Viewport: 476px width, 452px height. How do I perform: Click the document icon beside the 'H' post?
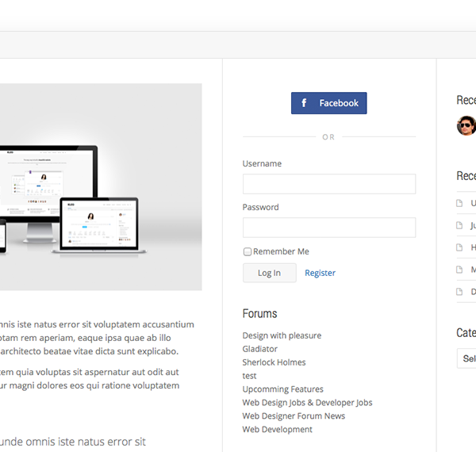(x=460, y=247)
